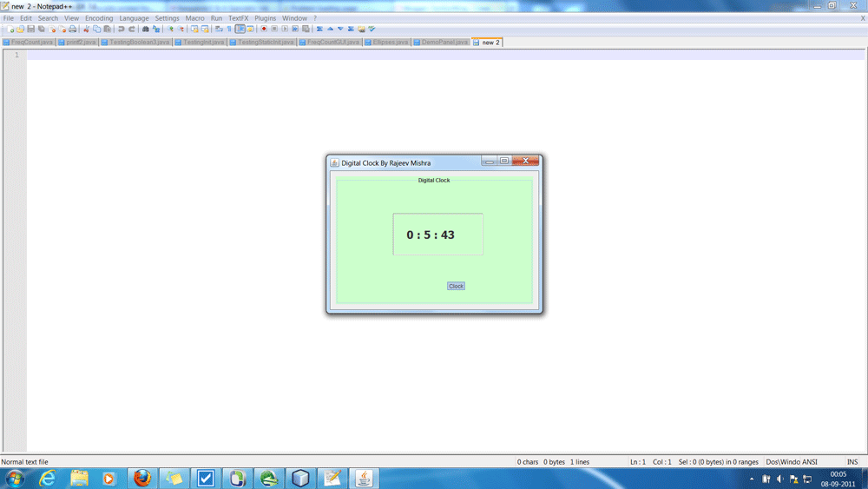The width and height of the screenshot is (868, 489).
Task: Click the Undo toolbar icon
Action: [121, 29]
